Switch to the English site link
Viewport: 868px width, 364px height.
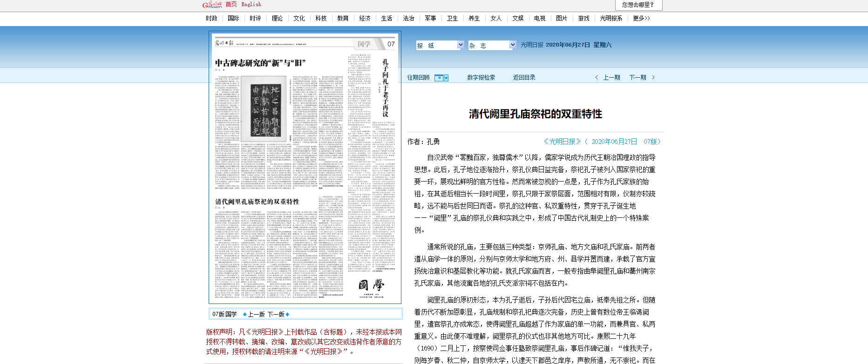[x=251, y=5]
